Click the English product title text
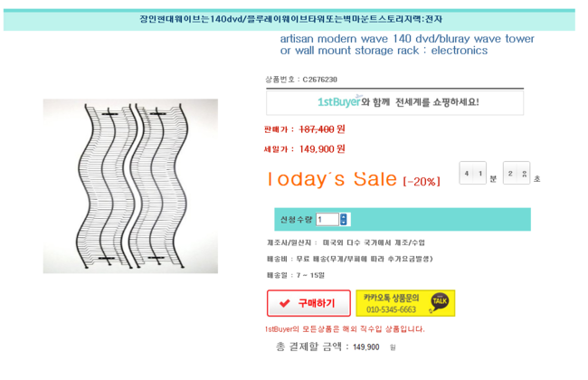Viewport: 588px width, 380px height. pyautogui.click(x=407, y=44)
